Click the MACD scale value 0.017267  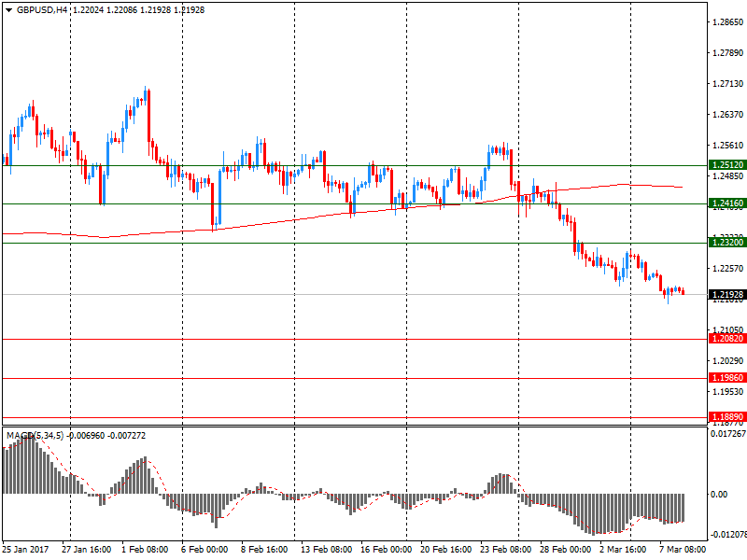728,434
